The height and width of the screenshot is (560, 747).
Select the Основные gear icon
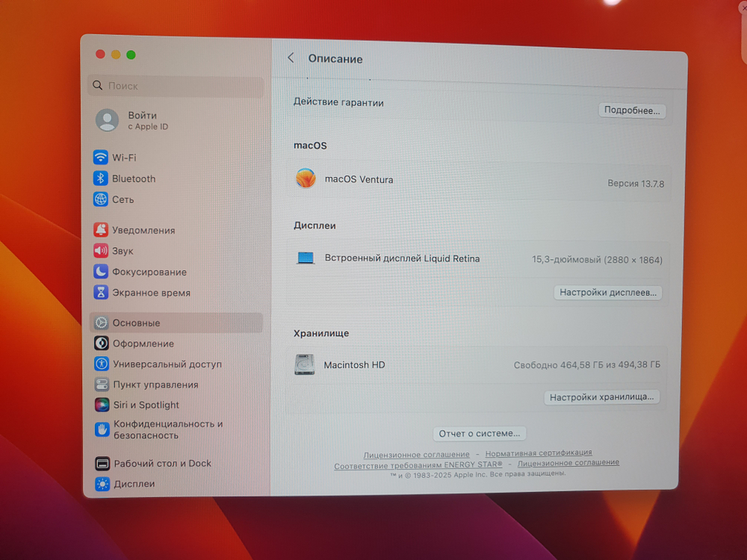(x=101, y=323)
